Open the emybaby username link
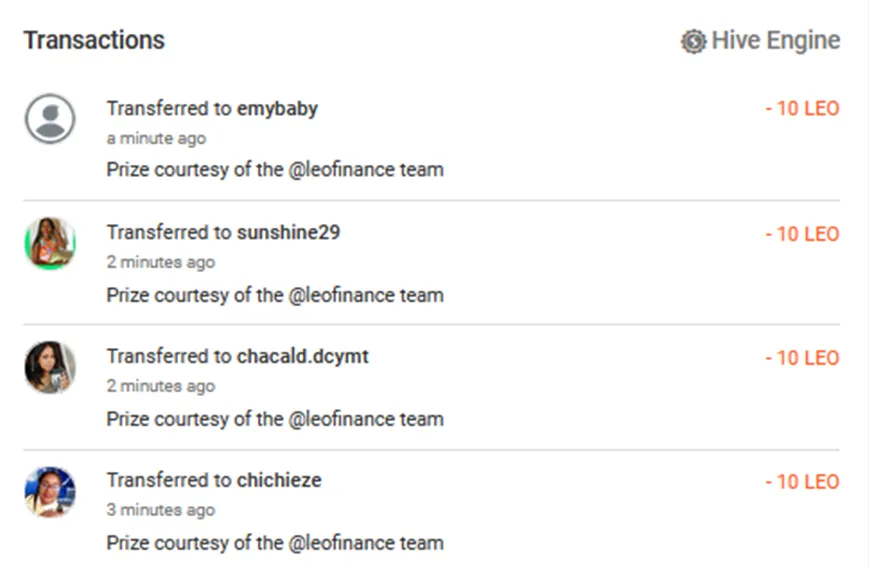Viewport: 869px width, 568px height. tap(277, 109)
